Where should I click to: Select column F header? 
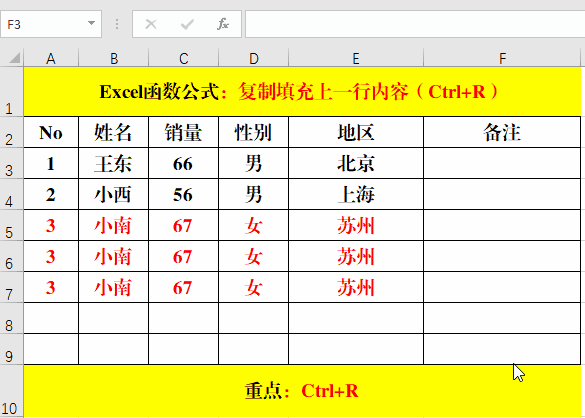pyautogui.click(x=502, y=58)
